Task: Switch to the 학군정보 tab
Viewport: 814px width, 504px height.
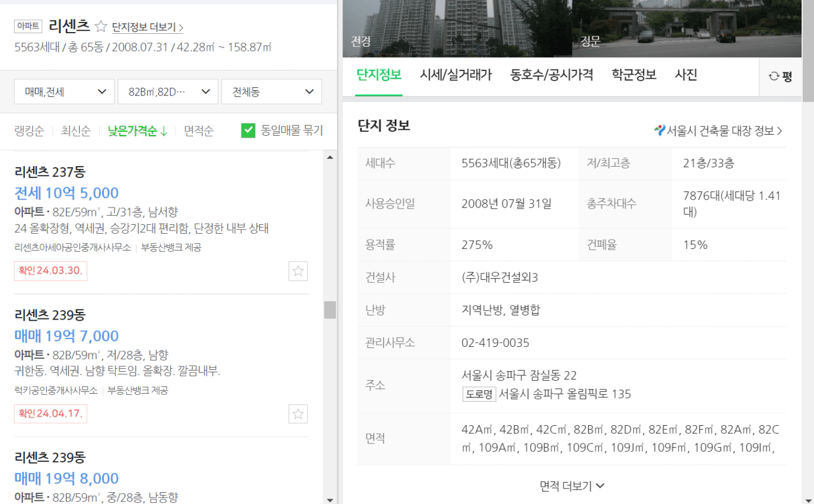Action: (x=634, y=75)
